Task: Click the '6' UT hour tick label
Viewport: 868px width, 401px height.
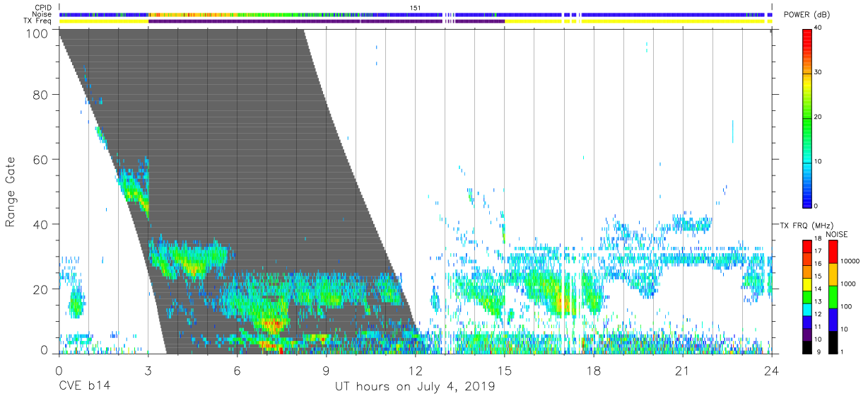Action: (237, 371)
